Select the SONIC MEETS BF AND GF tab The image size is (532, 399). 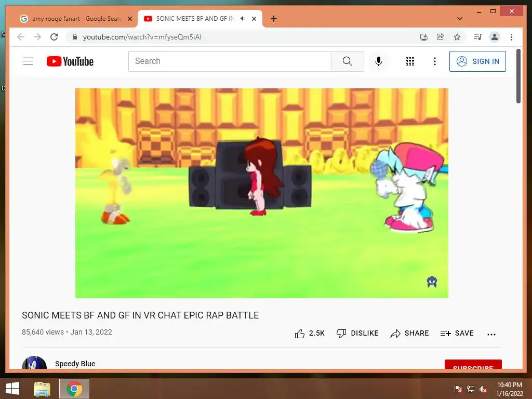click(x=195, y=19)
